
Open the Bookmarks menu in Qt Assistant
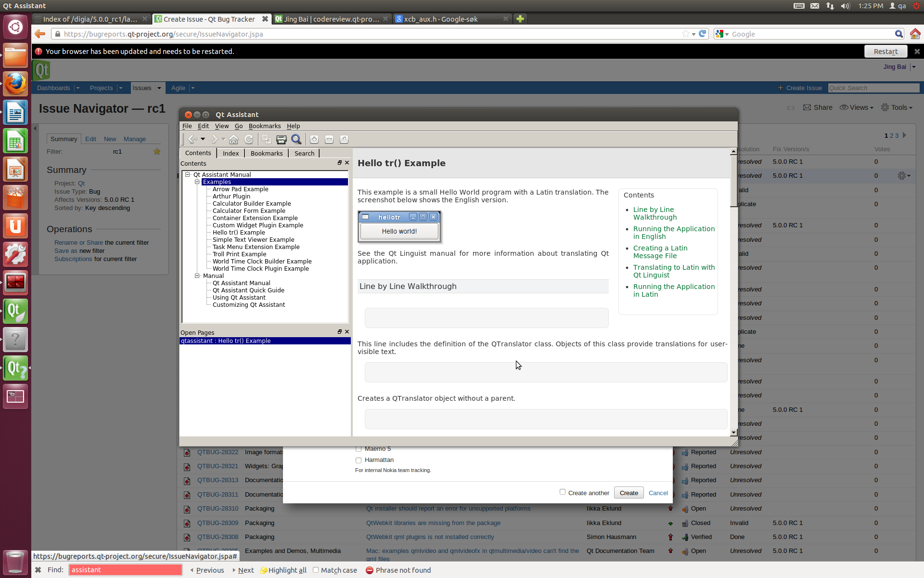pyautogui.click(x=264, y=126)
